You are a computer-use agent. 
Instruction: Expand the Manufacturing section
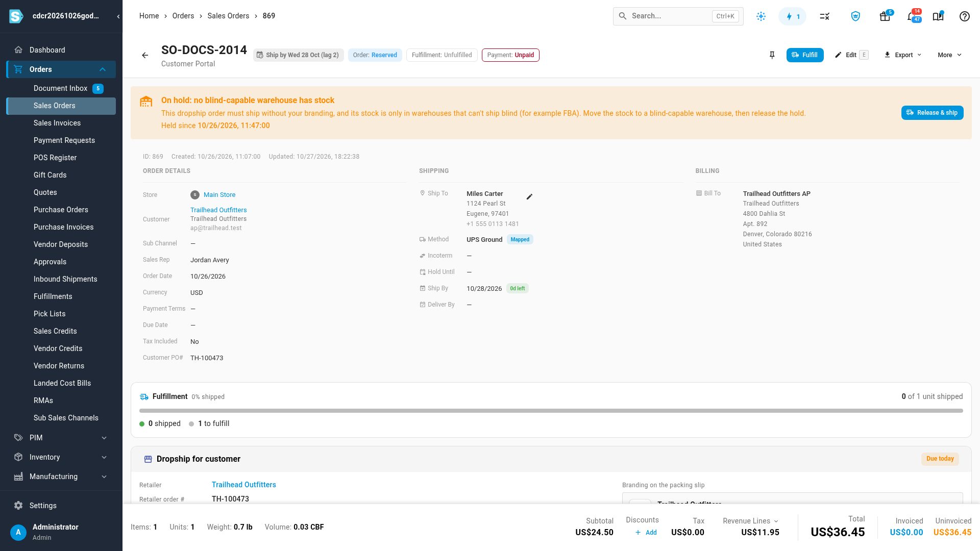click(x=104, y=477)
